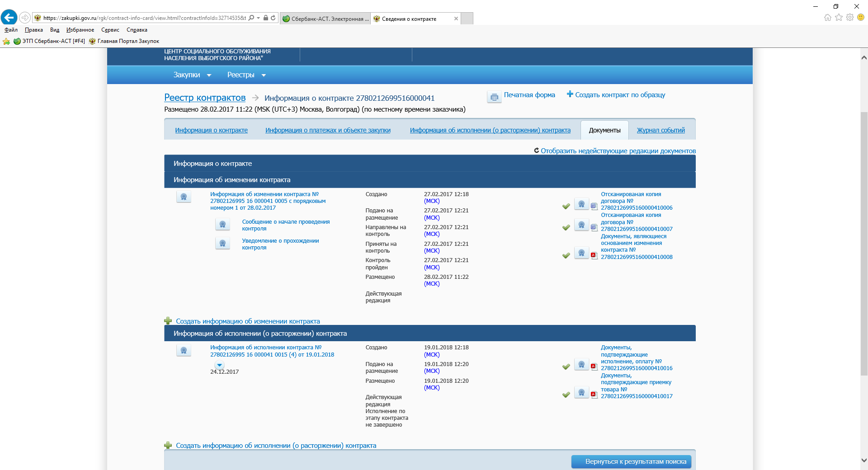Click the refresh icon beside Отобразить недействующие редакции
The height and width of the screenshot is (470, 868).
pyautogui.click(x=536, y=150)
